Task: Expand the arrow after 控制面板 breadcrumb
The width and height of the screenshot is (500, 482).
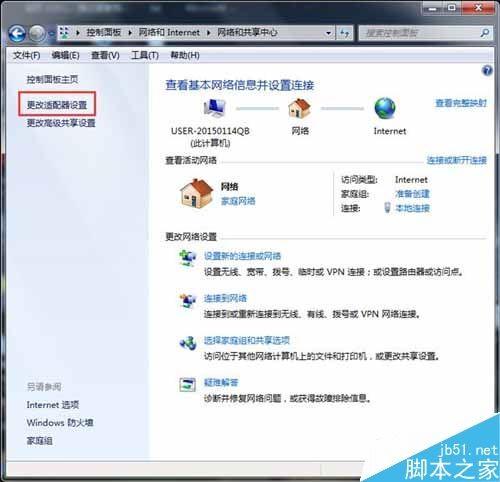Action: [x=130, y=33]
